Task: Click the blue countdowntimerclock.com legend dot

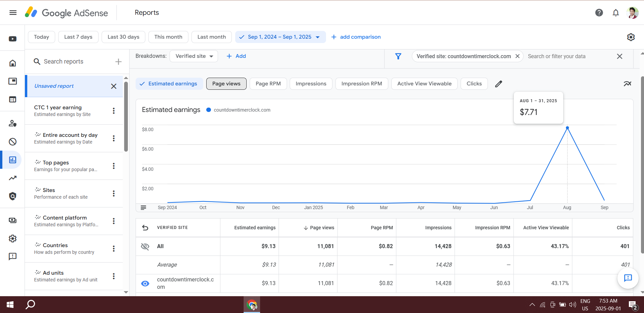Action: (209, 110)
